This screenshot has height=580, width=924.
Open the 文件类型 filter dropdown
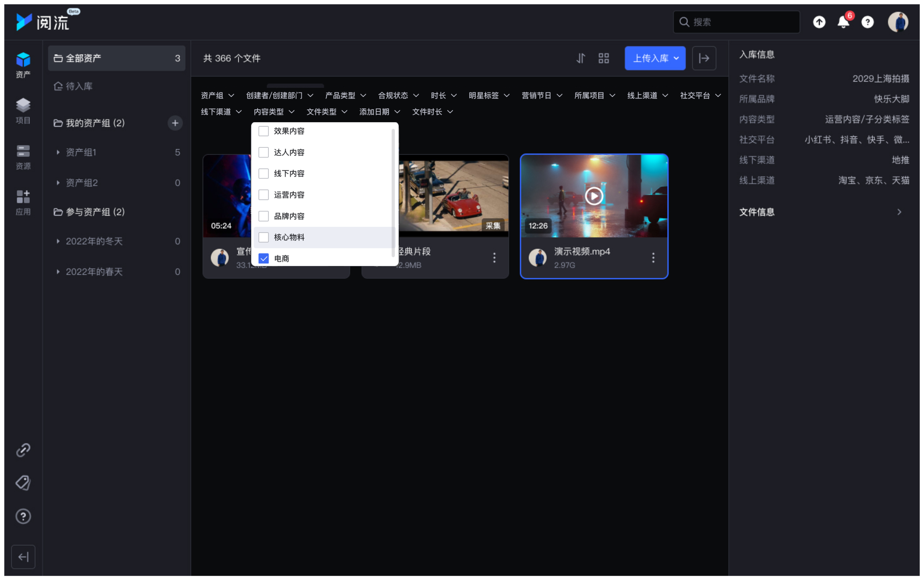327,112
